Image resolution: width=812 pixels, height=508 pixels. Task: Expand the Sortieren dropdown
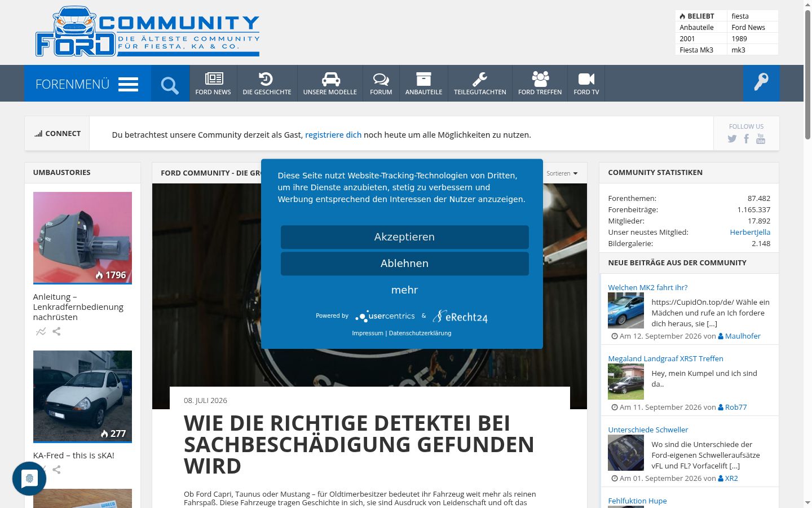click(x=562, y=173)
